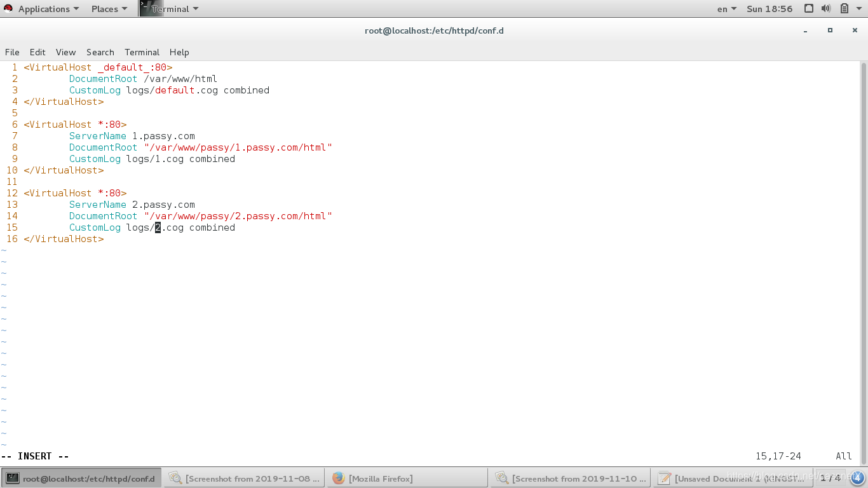Switch to Mozilla Firefox taskbar window
The image size is (868, 488).
point(407,478)
